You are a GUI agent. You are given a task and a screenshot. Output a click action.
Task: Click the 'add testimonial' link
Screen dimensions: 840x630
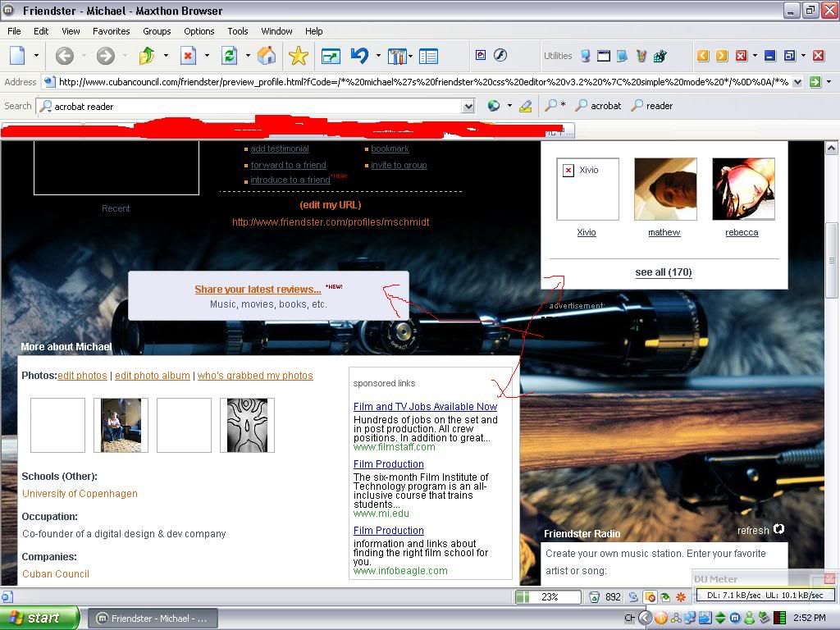(x=279, y=149)
